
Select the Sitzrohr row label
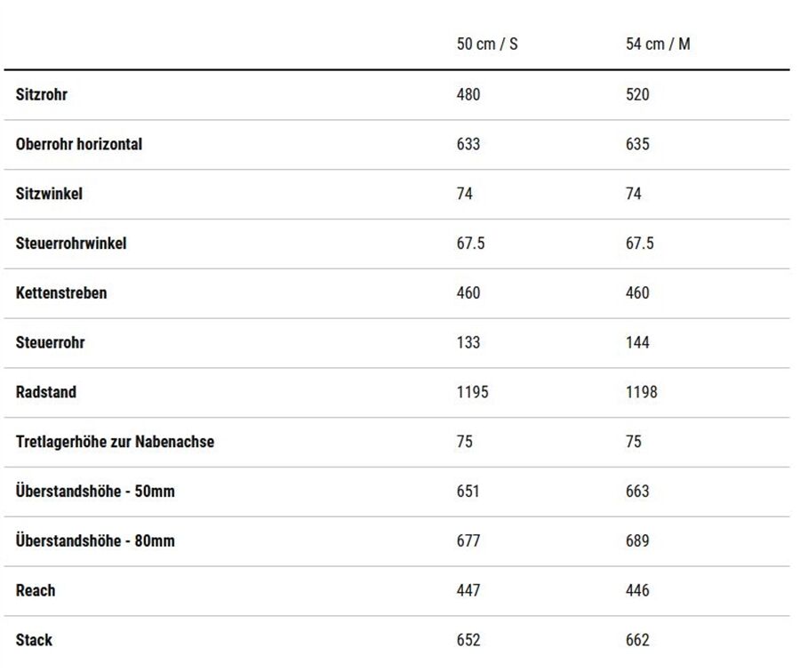(41, 94)
